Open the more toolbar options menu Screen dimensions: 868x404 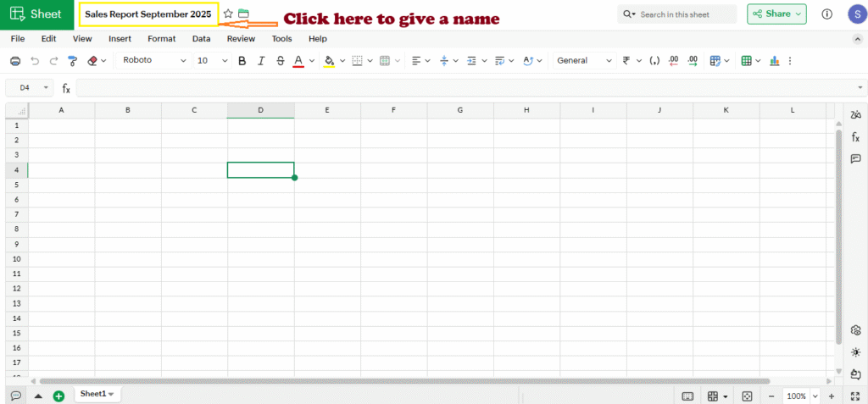pos(790,61)
